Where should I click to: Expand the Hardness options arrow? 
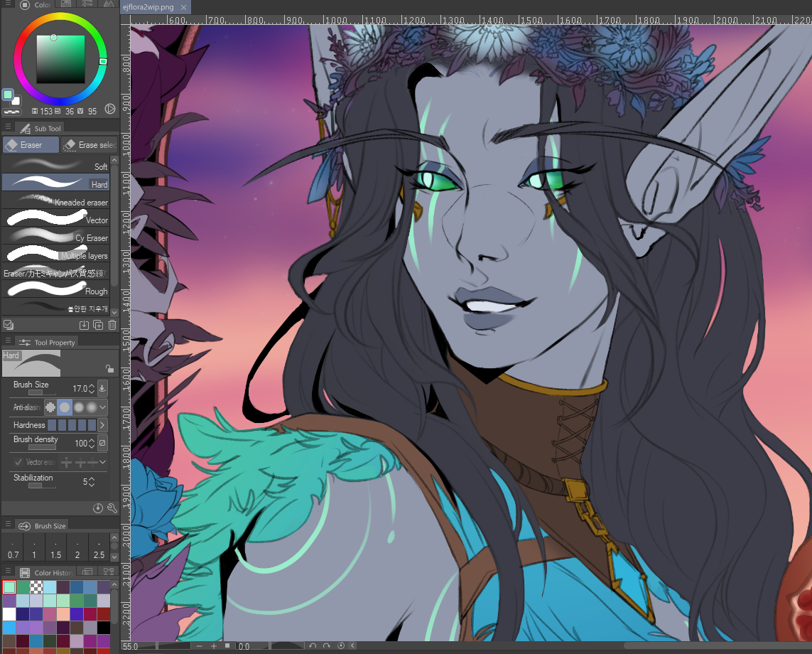(103, 425)
